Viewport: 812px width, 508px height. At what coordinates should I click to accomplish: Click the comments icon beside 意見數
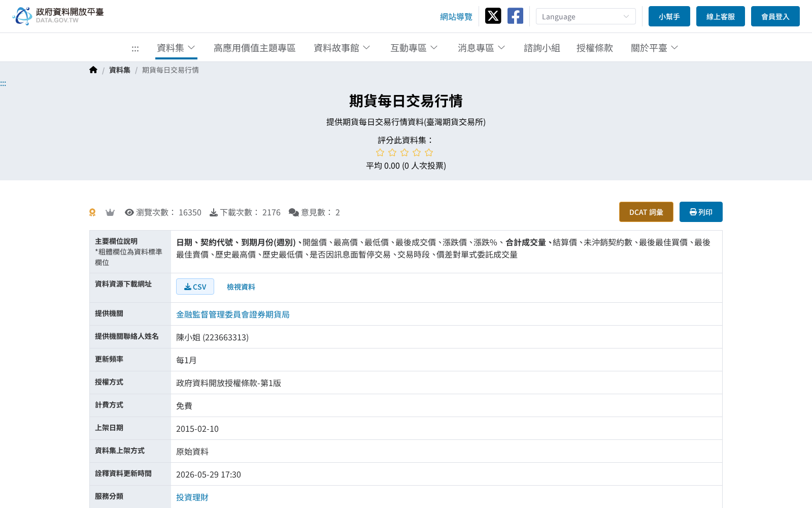click(293, 212)
